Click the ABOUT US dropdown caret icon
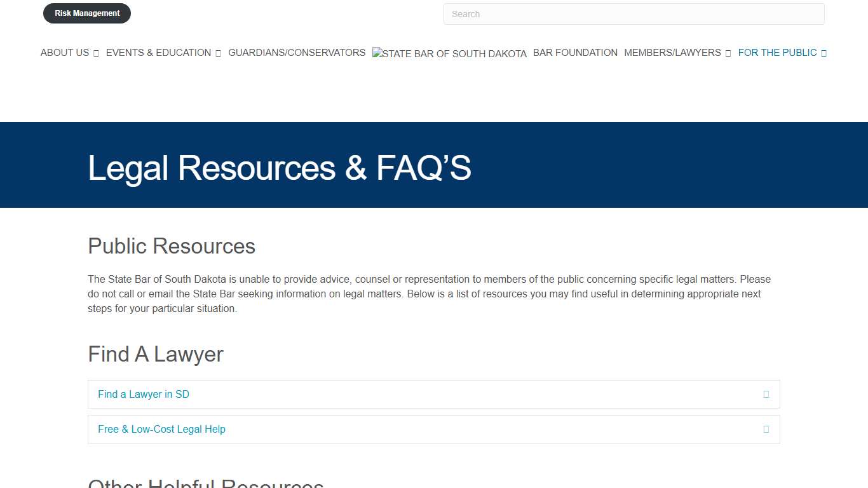The width and height of the screenshot is (868, 488). pos(97,53)
